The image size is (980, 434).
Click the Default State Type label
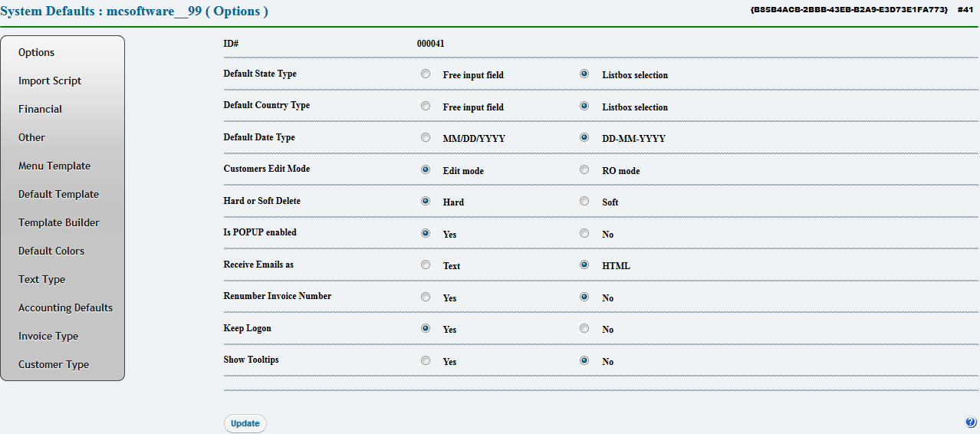click(x=260, y=74)
